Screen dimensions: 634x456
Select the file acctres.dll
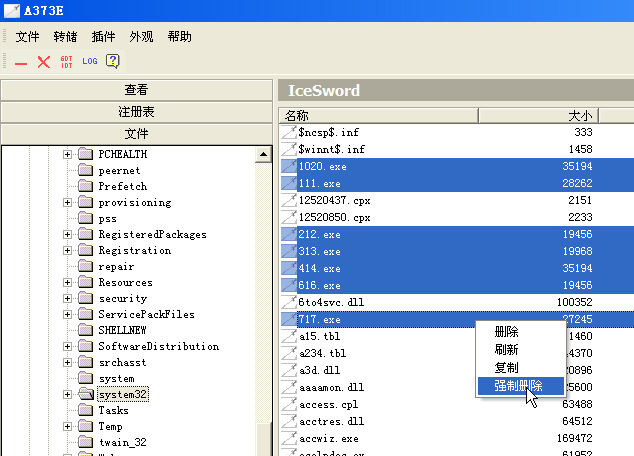click(332, 421)
